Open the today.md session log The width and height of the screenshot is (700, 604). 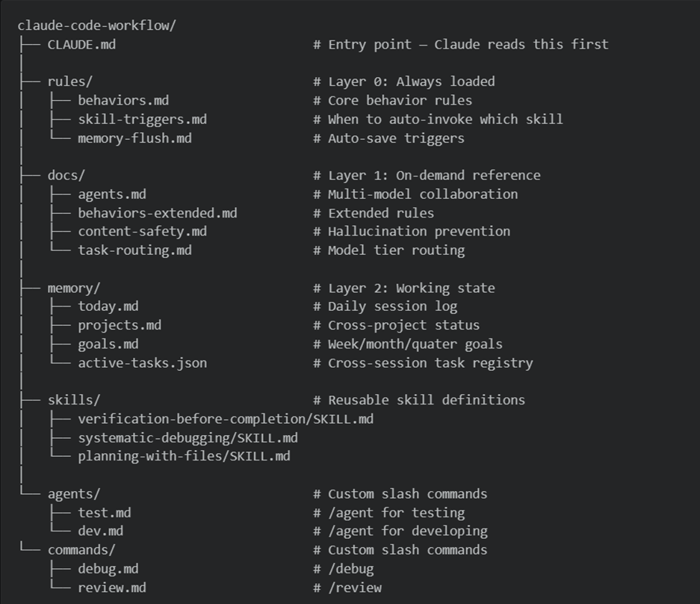(108, 306)
